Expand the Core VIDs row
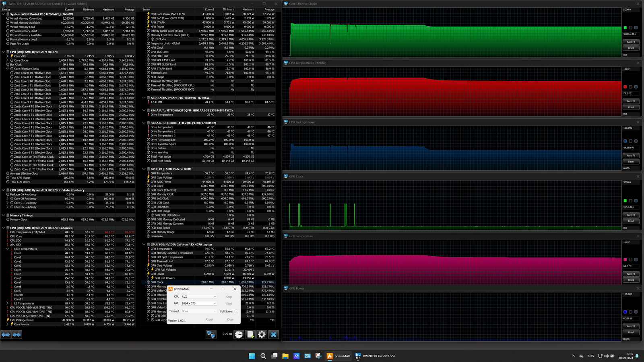The width and height of the screenshot is (644, 362). 7,56
